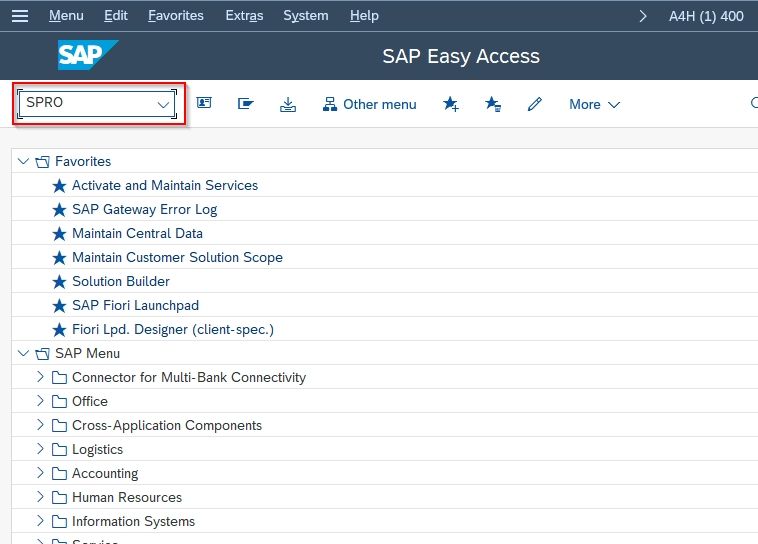This screenshot has height=544, width=758.
Task: Click the Other menu button
Action: click(370, 104)
